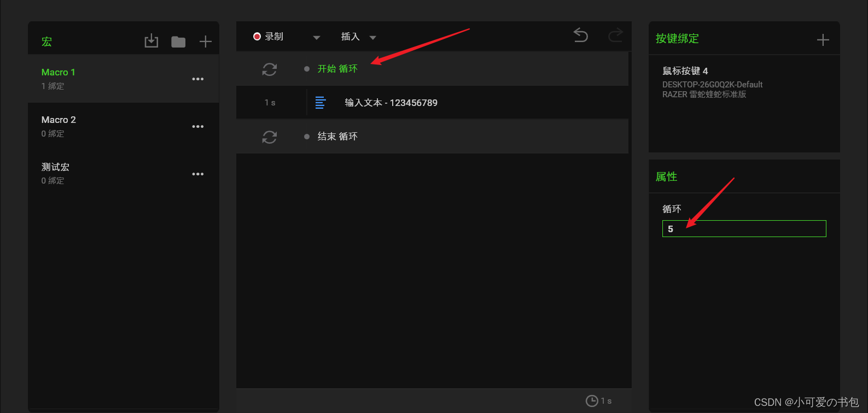Select the loop icon beside 结束 循环

point(270,137)
